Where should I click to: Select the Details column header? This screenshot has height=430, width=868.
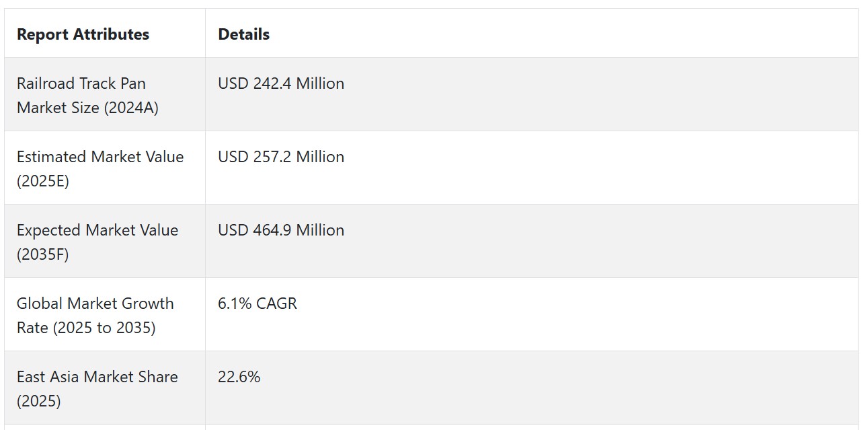(x=243, y=34)
